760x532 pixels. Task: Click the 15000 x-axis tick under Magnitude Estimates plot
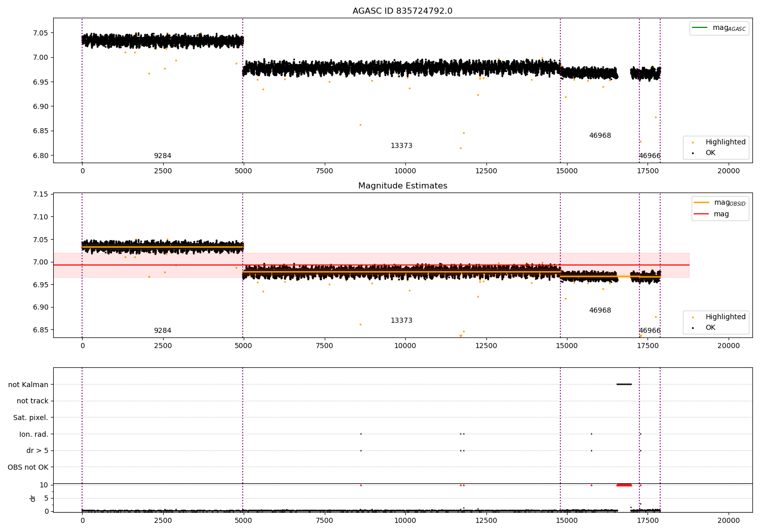(x=566, y=346)
